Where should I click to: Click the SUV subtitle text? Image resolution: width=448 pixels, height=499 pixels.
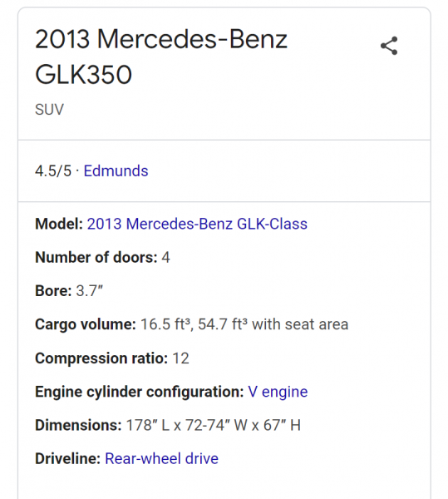pos(49,110)
